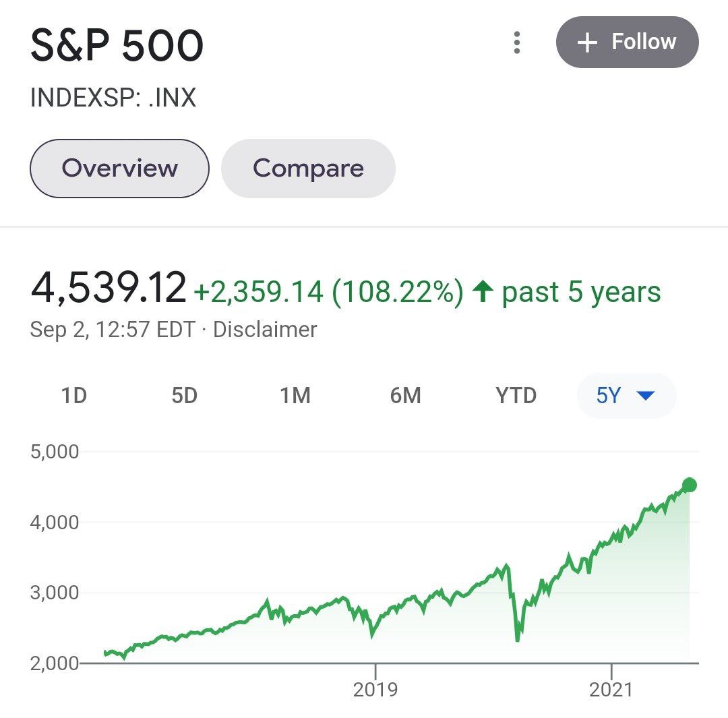Select the Overview tab
Viewport: 728px width, 718px height.
click(119, 169)
